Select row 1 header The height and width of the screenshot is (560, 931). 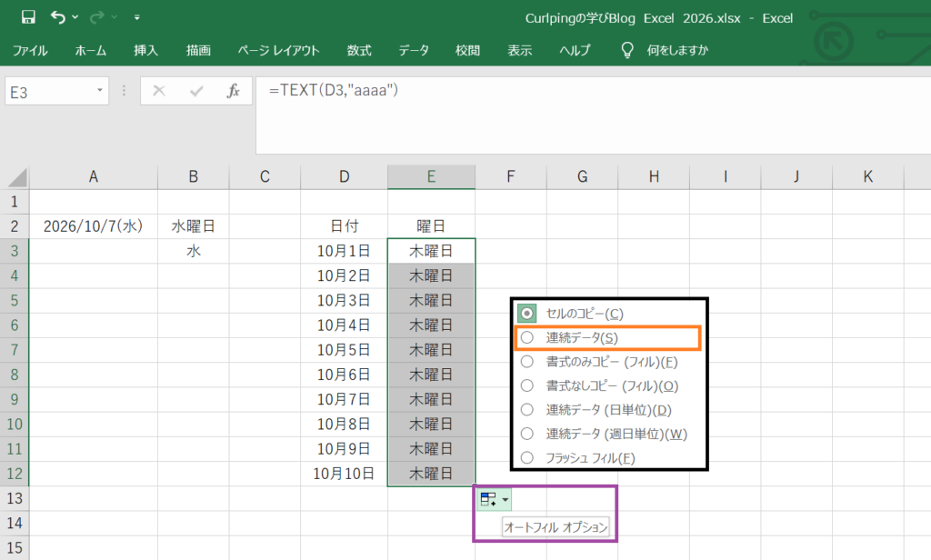(15, 202)
